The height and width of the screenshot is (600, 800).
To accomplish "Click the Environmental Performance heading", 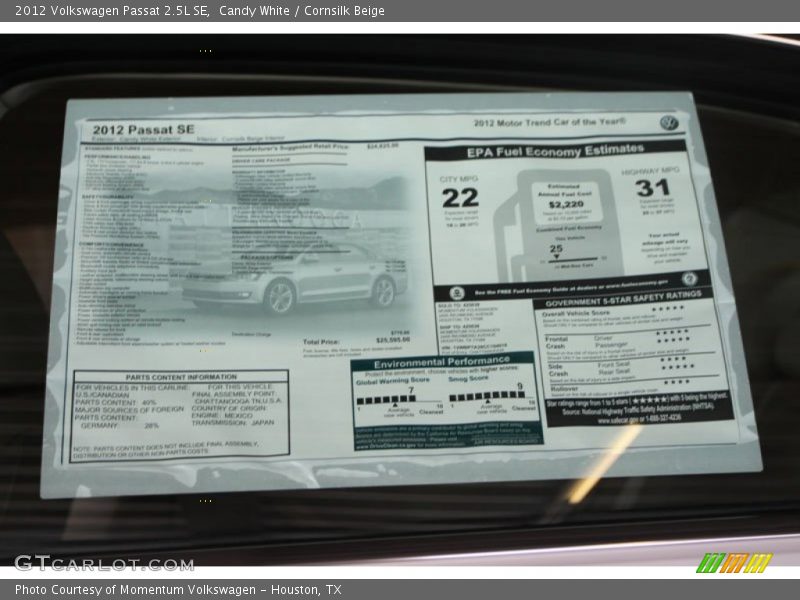I will click(443, 362).
